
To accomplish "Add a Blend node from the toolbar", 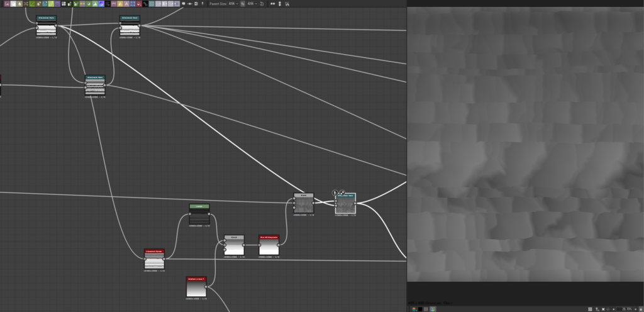I will 13,4.
